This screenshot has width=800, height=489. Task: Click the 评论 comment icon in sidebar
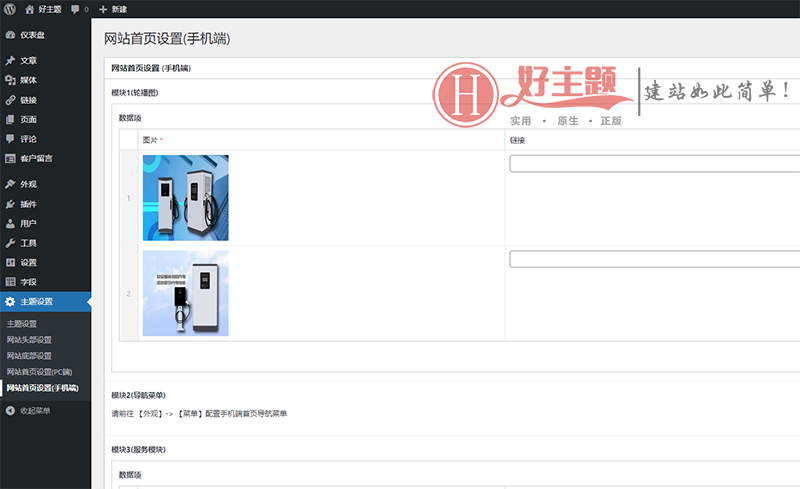click(10, 139)
